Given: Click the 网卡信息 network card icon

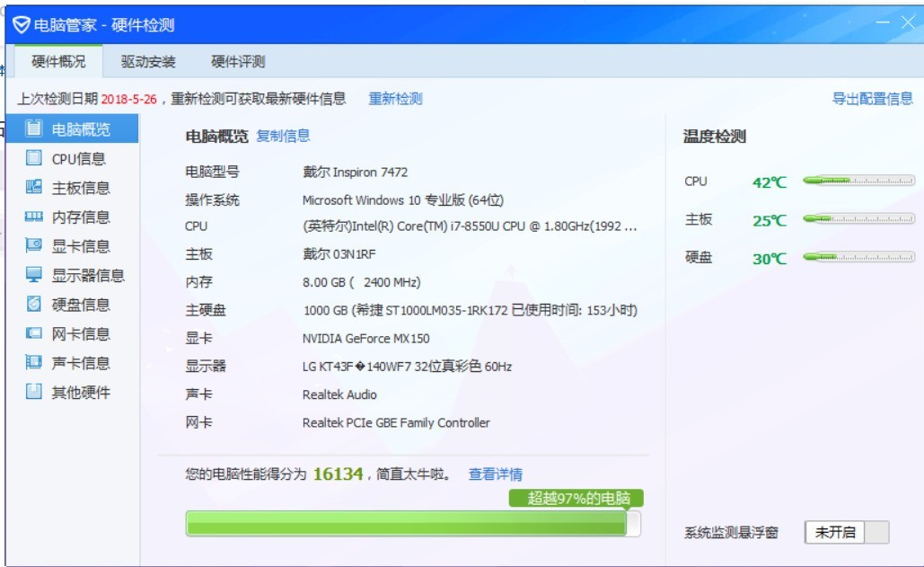Looking at the screenshot, I should pyautogui.click(x=34, y=333).
